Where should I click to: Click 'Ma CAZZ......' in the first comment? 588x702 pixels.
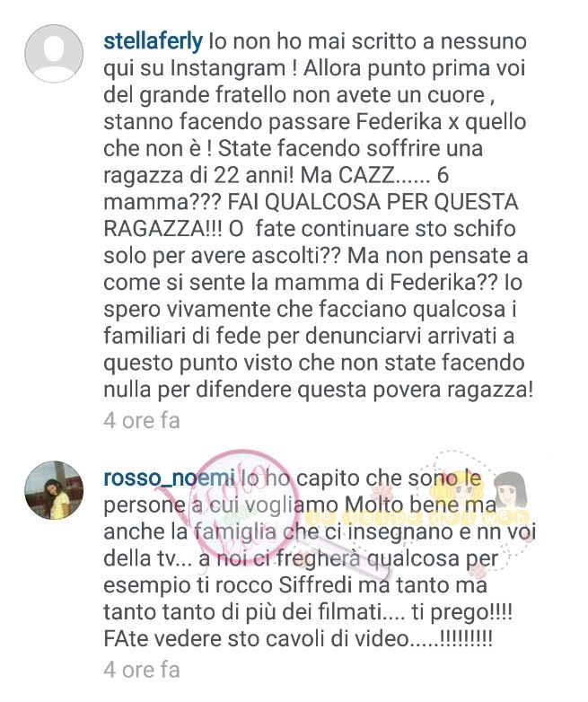pos(365,175)
